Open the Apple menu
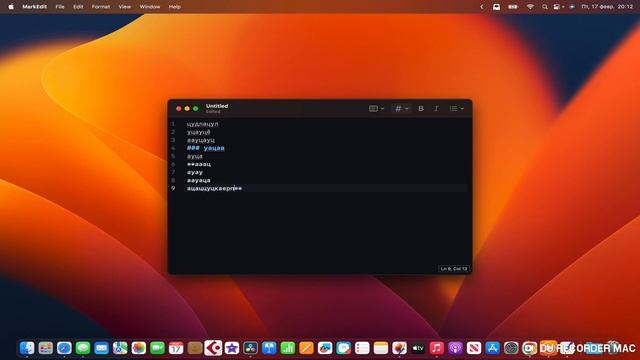This screenshot has height=360, width=640. point(11,7)
